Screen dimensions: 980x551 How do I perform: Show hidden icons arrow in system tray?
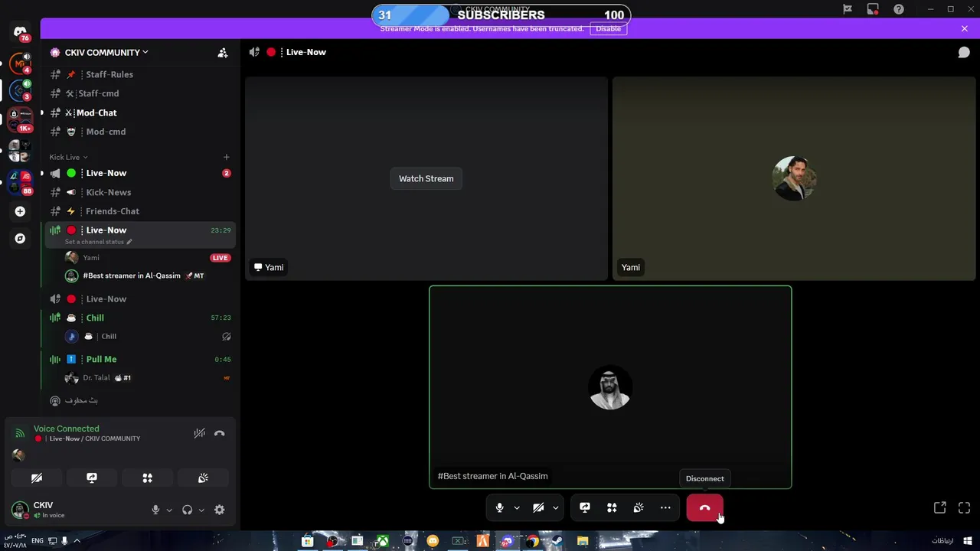pyautogui.click(x=77, y=541)
